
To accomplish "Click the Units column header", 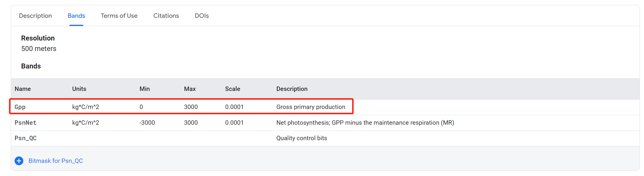I will tap(79, 89).
